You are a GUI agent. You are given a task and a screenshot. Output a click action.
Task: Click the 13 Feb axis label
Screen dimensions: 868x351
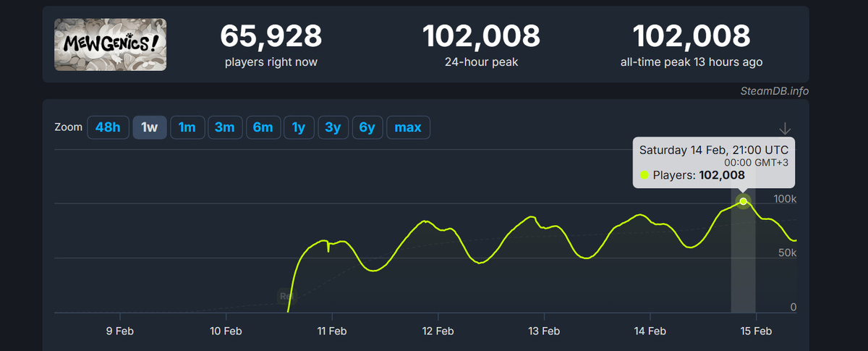(544, 331)
